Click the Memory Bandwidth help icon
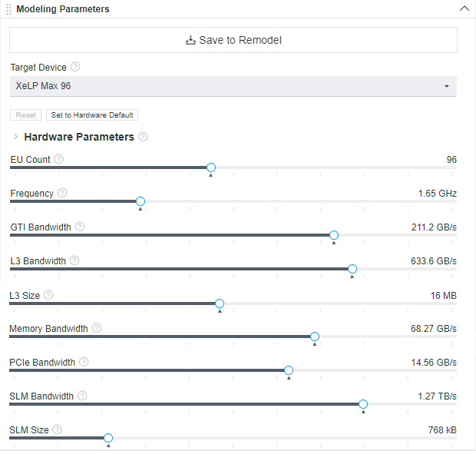Screen dimensions: 476x451 (x=97, y=329)
